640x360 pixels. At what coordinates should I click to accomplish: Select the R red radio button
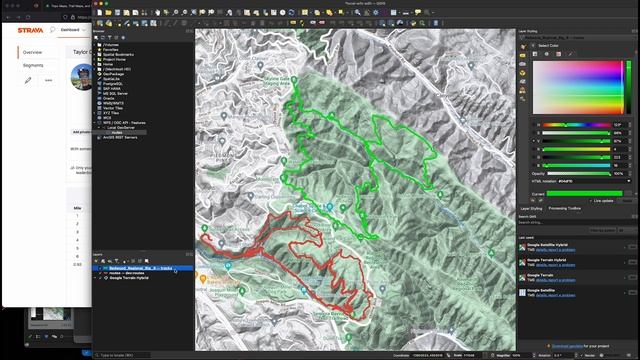[x=534, y=149]
